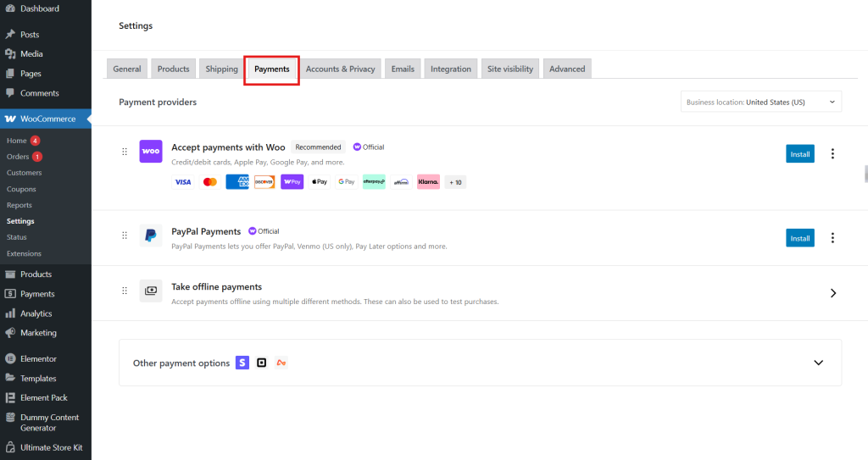The height and width of the screenshot is (460, 868).
Task: Click the Square icon in other options
Action: (x=262, y=363)
